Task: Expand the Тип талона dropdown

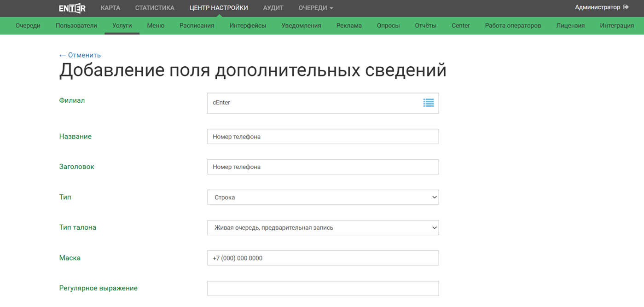Action: point(322,228)
